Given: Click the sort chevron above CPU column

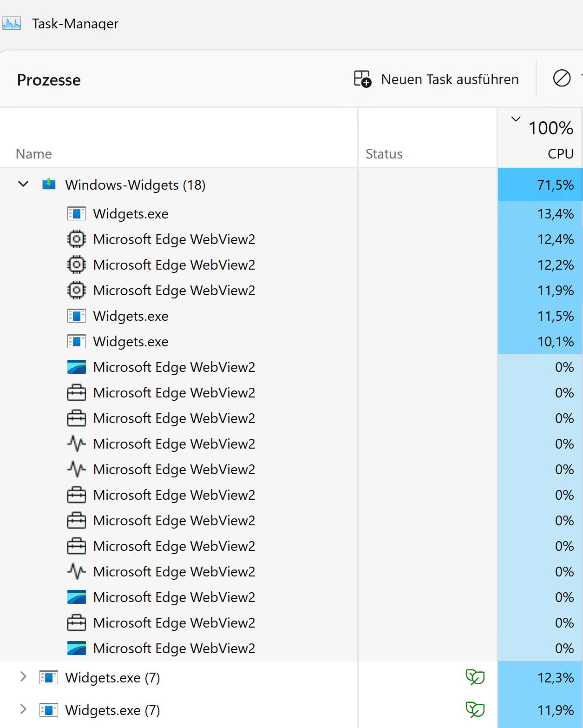Looking at the screenshot, I should click(516, 119).
